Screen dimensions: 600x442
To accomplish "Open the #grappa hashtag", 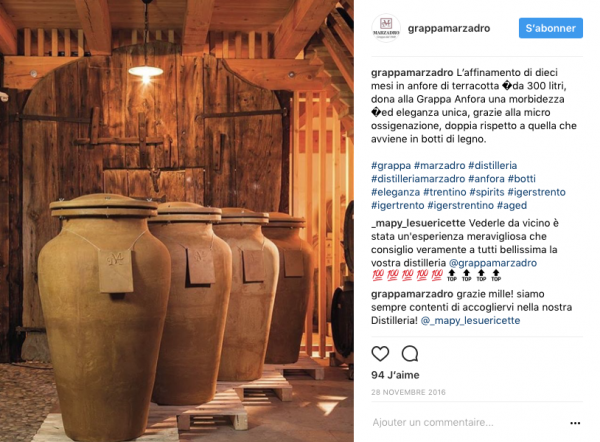I will coord(391,166).
